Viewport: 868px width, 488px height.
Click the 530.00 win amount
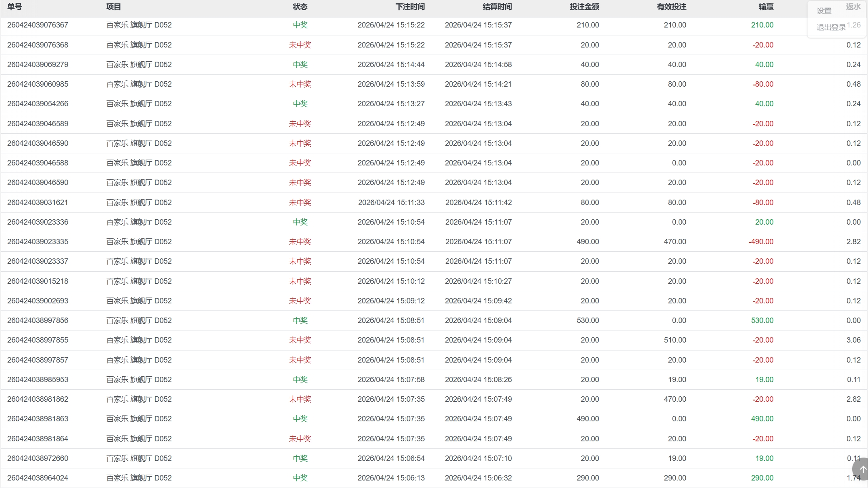[x=762, y=320]
